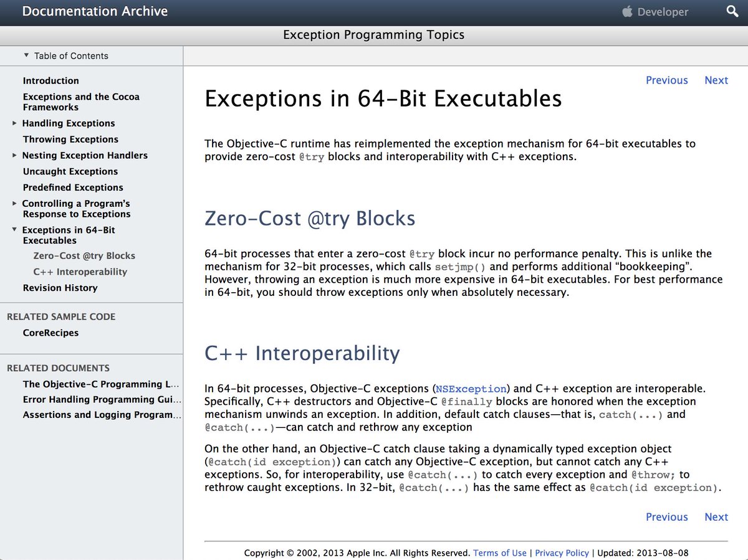Click the Related Documents header
Viewport: 748px width, 560px height.
pyautogui.click(x=58, y=368)
